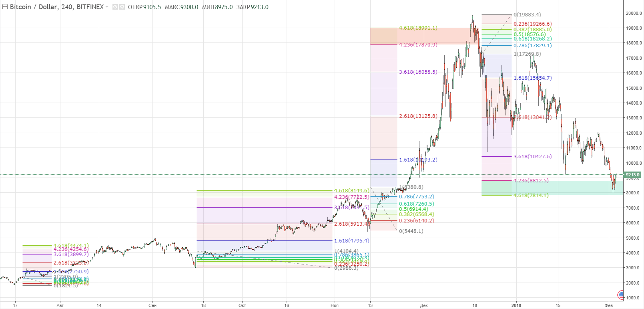This screenshot has width=644, height=309.
Task: Select Fibonacci level 0.5(6914.4)
Action: click(x=413, y=209)
